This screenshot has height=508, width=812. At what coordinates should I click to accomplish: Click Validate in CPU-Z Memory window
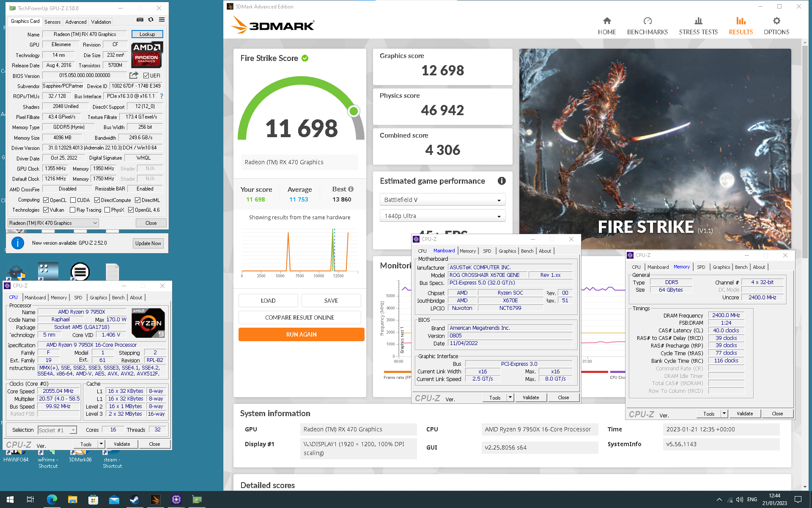(x=745, y=414)
